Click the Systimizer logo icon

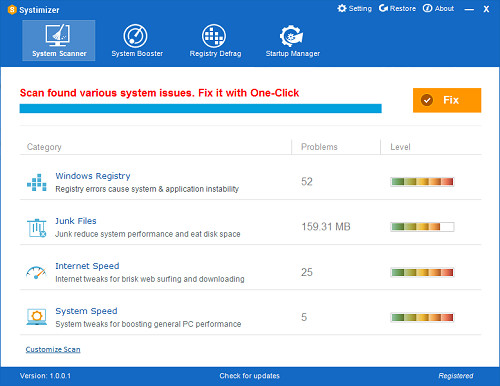(12, 10)
